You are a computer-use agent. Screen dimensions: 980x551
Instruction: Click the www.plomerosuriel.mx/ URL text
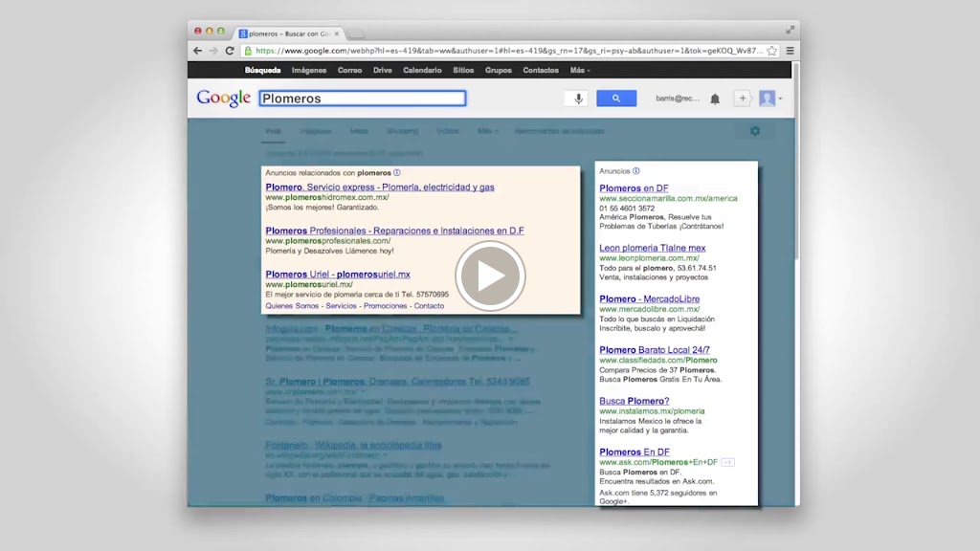click(x=309, y=284)
